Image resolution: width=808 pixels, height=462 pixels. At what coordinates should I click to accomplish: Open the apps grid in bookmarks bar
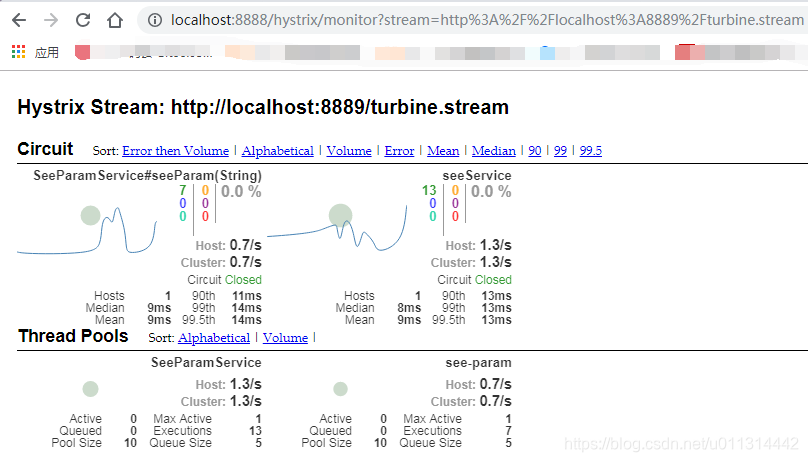coord(19,52)
